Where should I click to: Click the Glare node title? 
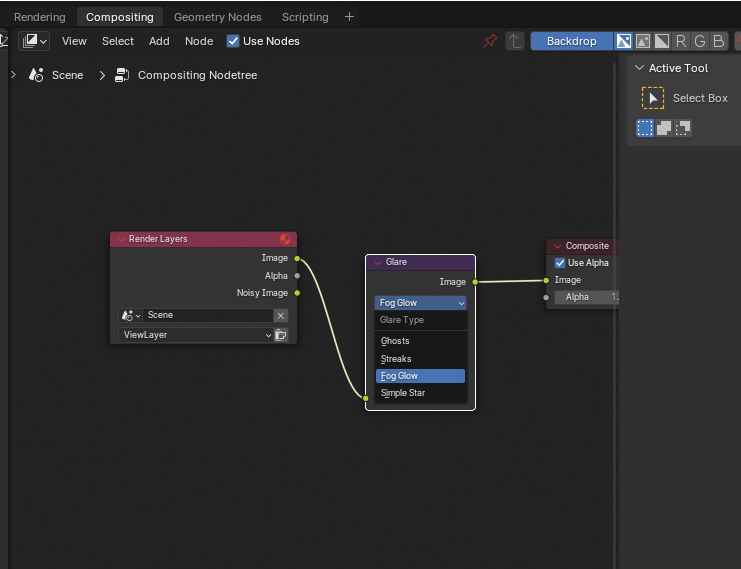[396, 262]
